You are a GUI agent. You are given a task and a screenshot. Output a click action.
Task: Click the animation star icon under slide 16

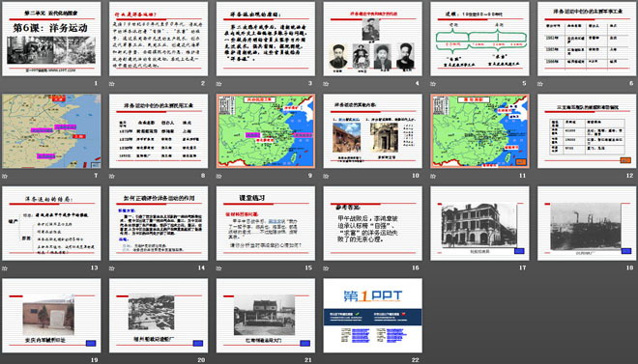point(326,268)
